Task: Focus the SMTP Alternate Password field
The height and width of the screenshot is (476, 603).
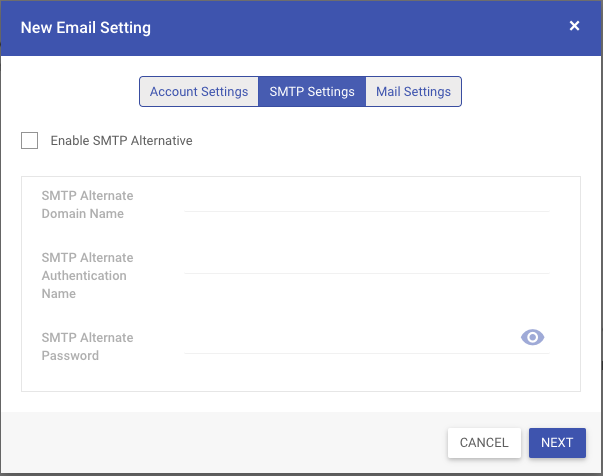Action: coord(351,345)
